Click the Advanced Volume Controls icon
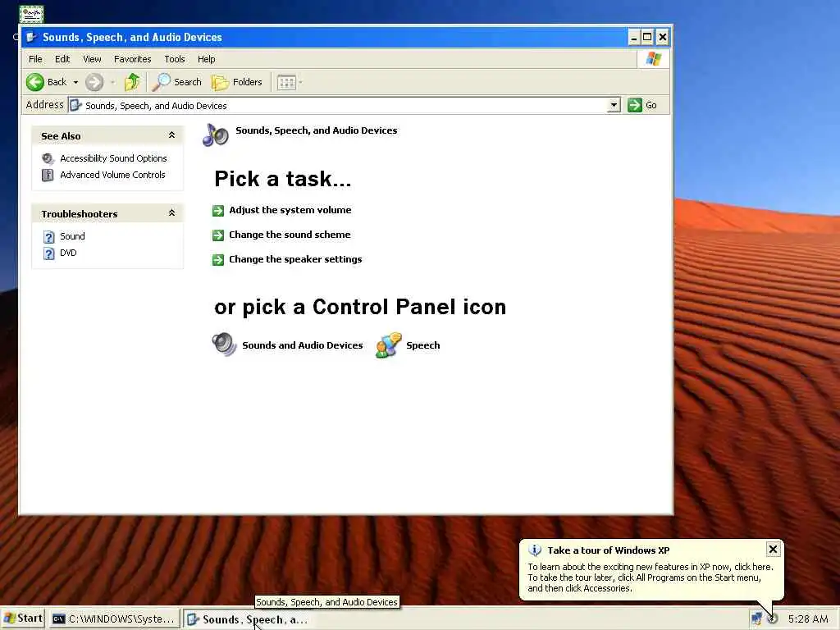This screenshot has height=630, width=840. click(x=48, y=176)
